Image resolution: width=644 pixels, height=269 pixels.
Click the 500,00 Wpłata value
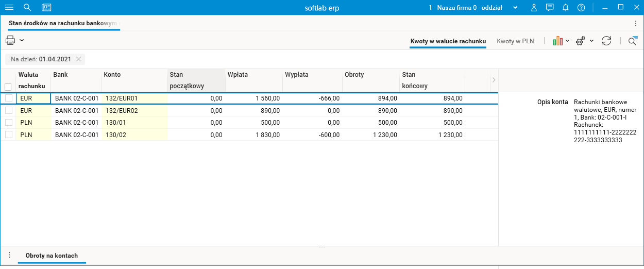(x=270, y=122)
